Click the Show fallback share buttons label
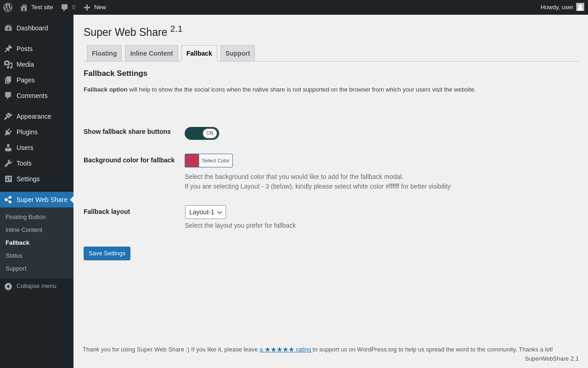This screenshot has width=588, height=368. [127, 132]
